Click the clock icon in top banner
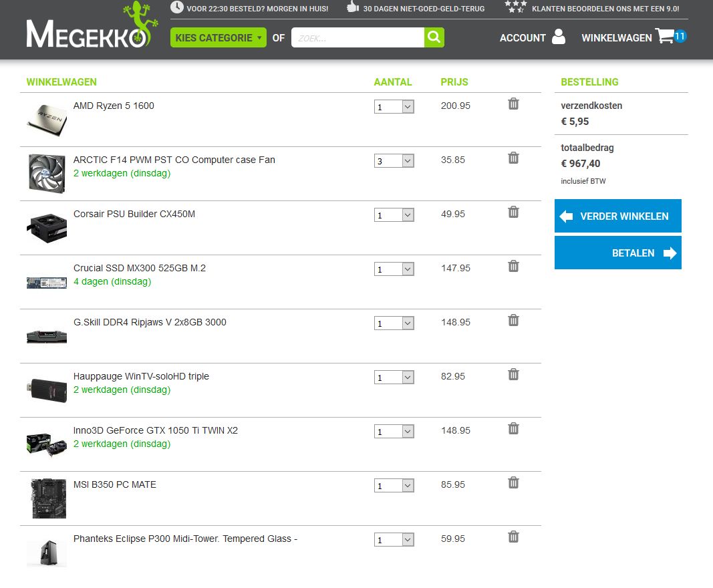Viewport: 713px width, 588px height. coord(177,7)
